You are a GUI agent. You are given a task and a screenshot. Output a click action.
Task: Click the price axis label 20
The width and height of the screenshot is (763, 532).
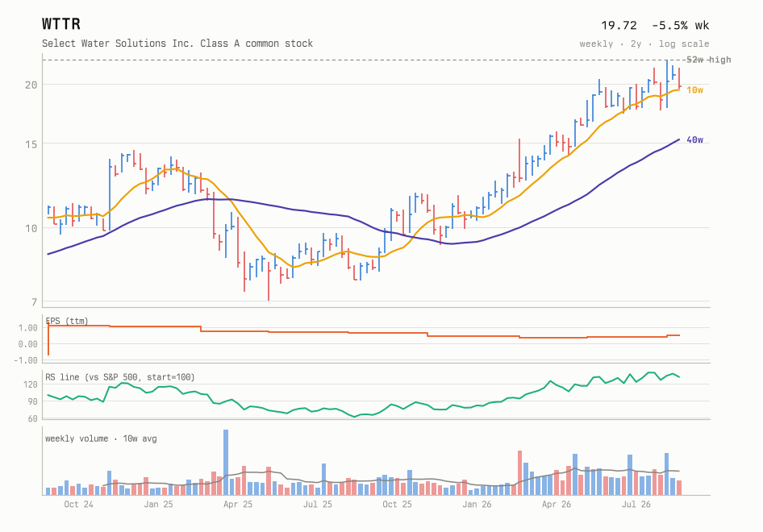tap(31, 85)
